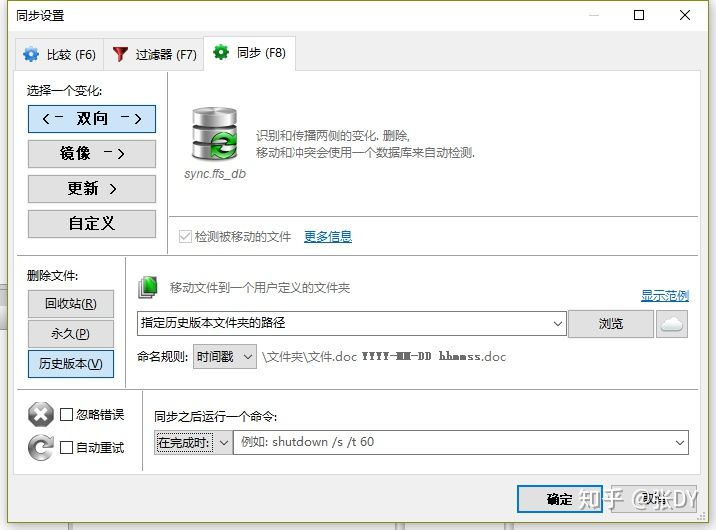Switch to the 比较 (F6) tab

pyautogui.click(x=59, y=54)
